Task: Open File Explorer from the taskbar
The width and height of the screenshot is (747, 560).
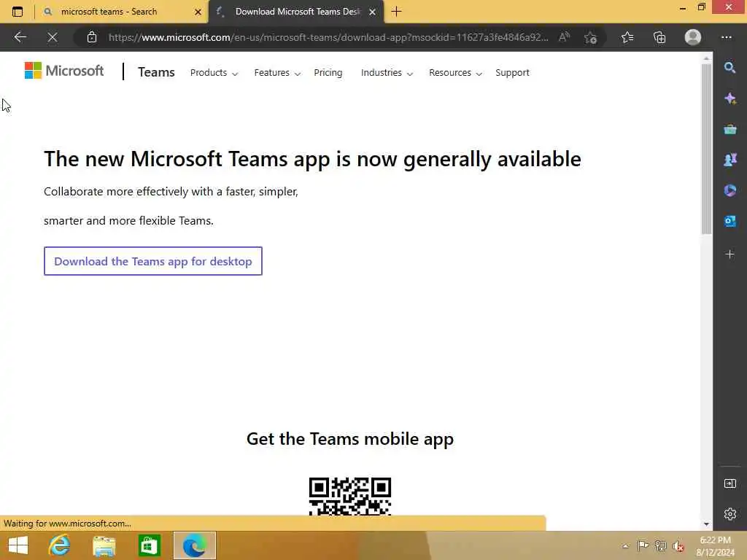Action: click(104, 545)
